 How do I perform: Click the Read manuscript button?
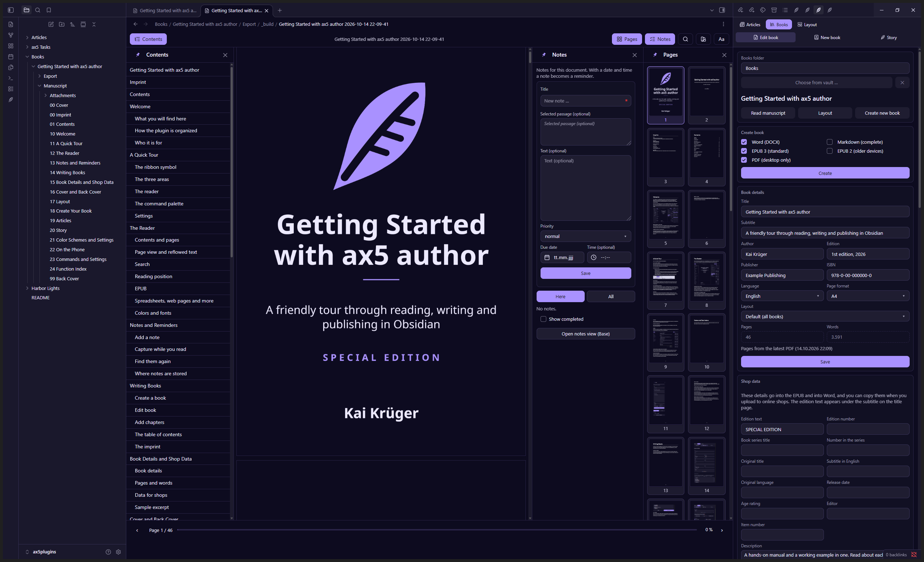[x=768, y=113]
